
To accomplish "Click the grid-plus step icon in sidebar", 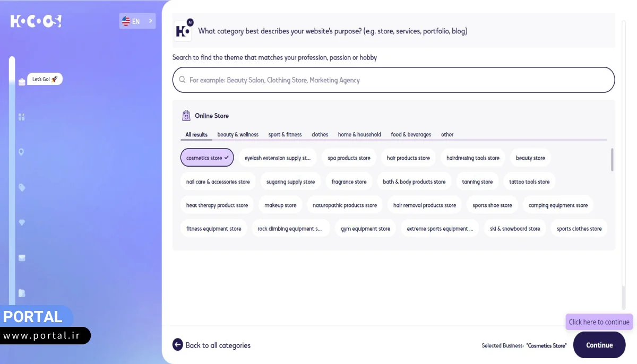I will (22, 117).
